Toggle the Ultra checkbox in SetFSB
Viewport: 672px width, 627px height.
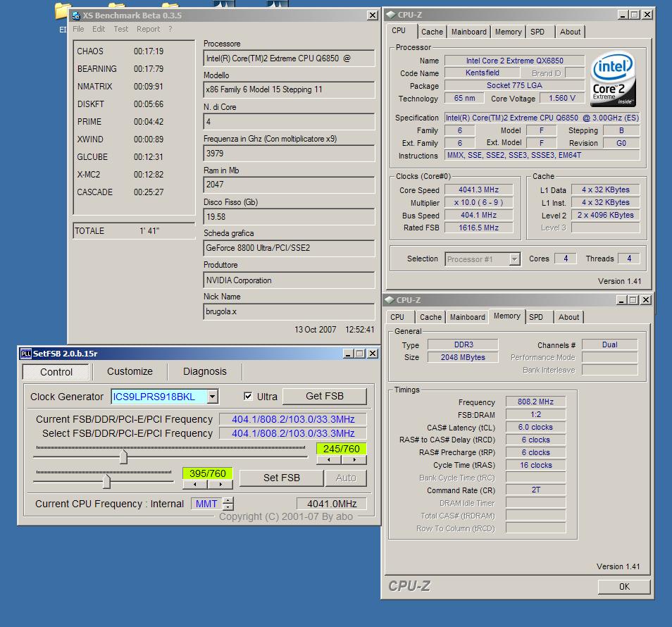[248, 396]
